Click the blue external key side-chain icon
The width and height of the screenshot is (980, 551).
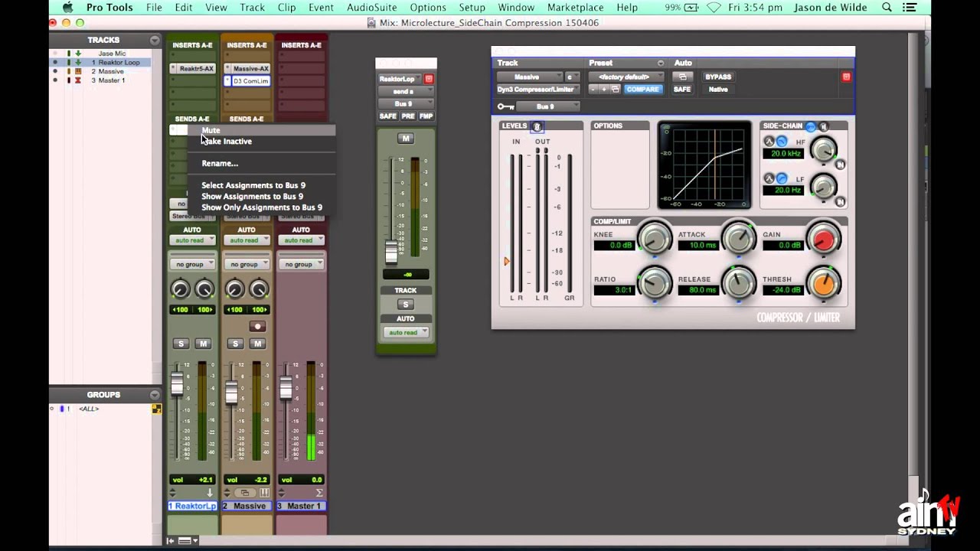[x=811, y=126]
